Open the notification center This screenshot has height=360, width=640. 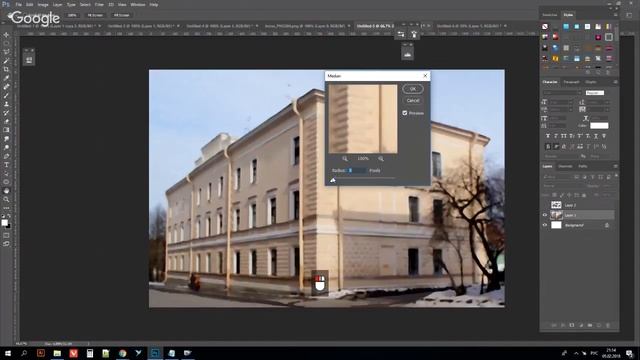pyautogui.click(x=630, y=353)
